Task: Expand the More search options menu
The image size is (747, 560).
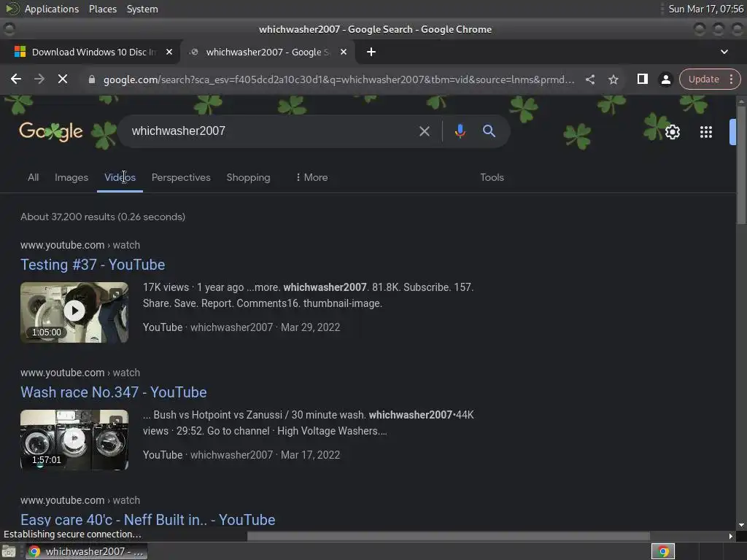Action: [x=311, y=177]
